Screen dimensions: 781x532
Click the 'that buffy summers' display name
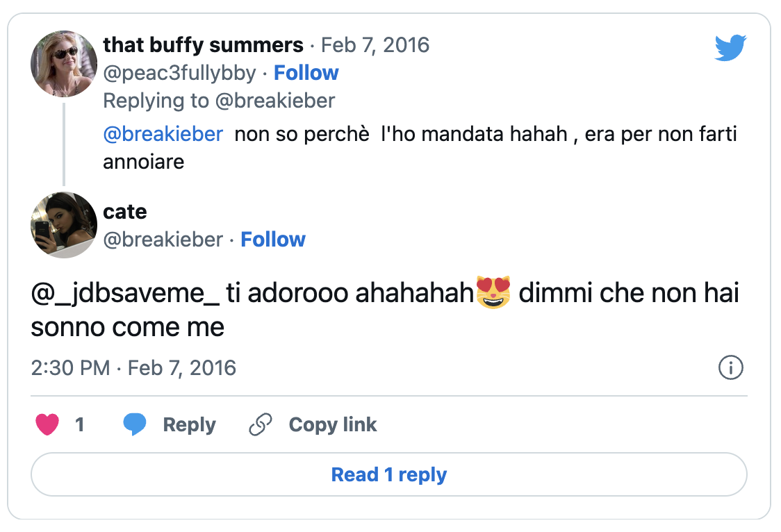pyautogui.click(x=203, y=45)
